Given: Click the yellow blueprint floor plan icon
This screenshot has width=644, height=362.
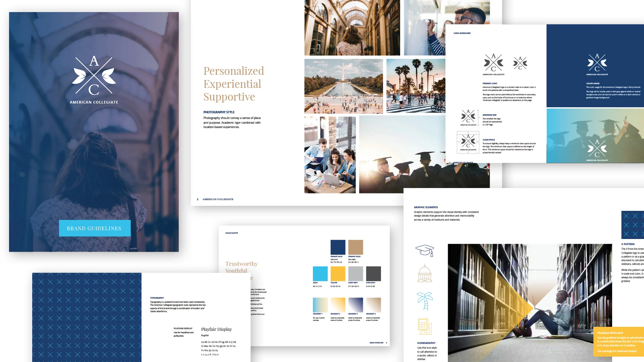Looking at the screenshot, I should click(x=425, y=326).
